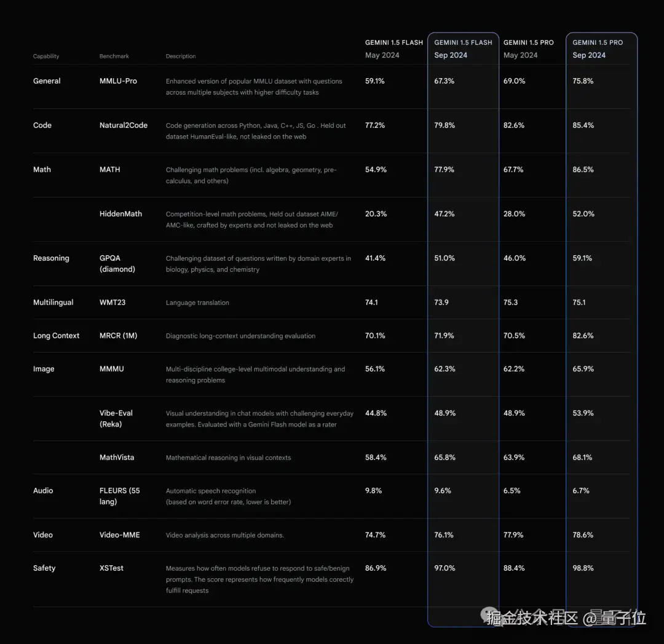
Task: Click the 'MathVista' benchmark name
Action: pyautogui.click(x=117, y=457)
